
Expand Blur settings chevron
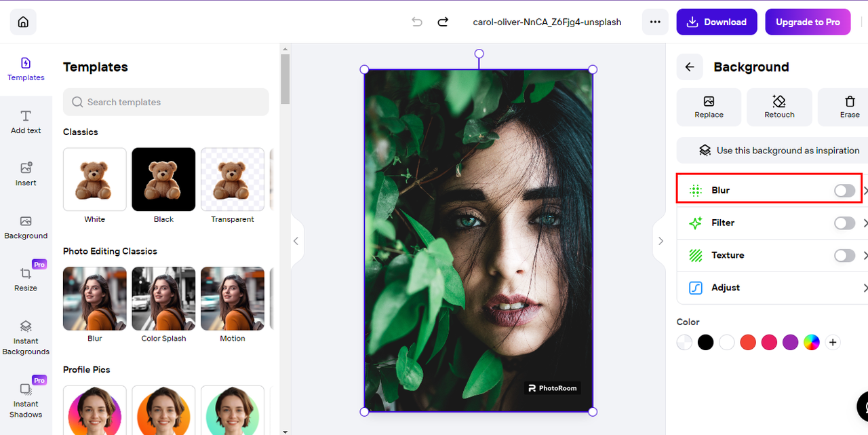pyautogui.click(x=865, y=191)
